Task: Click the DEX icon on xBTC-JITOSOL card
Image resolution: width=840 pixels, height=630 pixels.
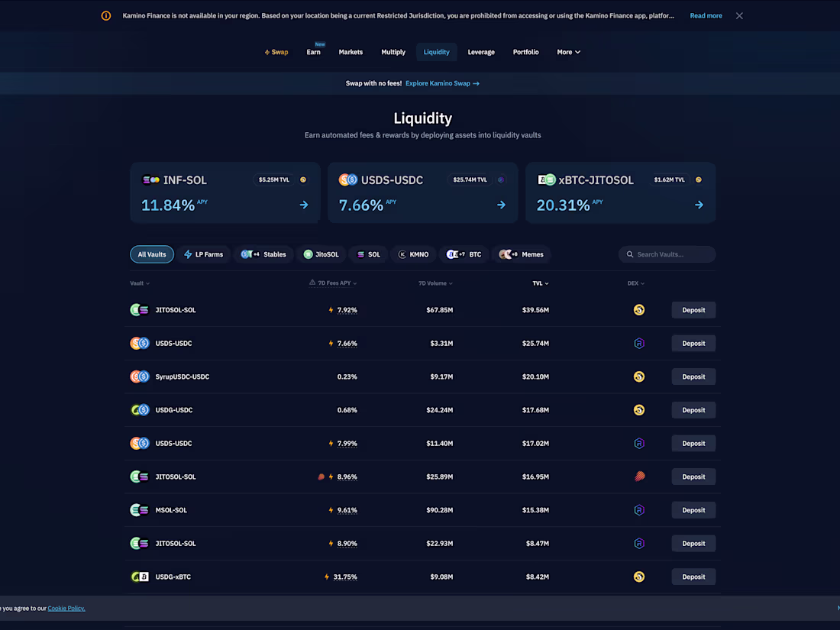Action: (699, 180)
